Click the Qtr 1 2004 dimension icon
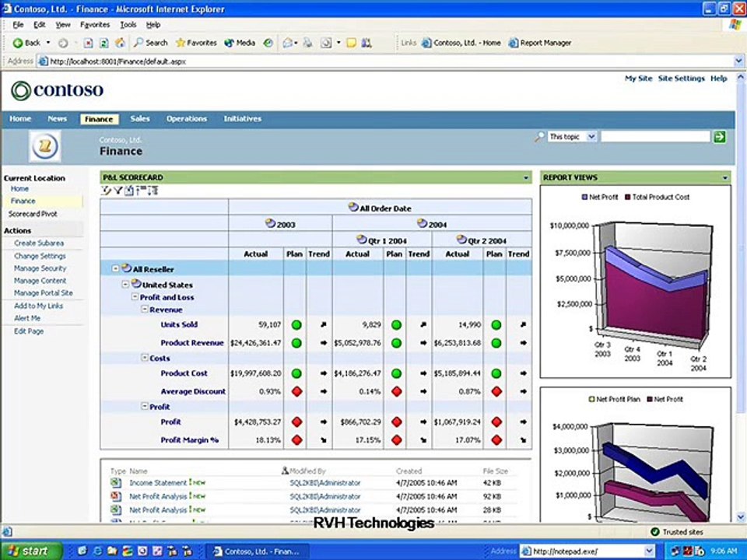The image size is (747, 560). click(x=362, y=239)
